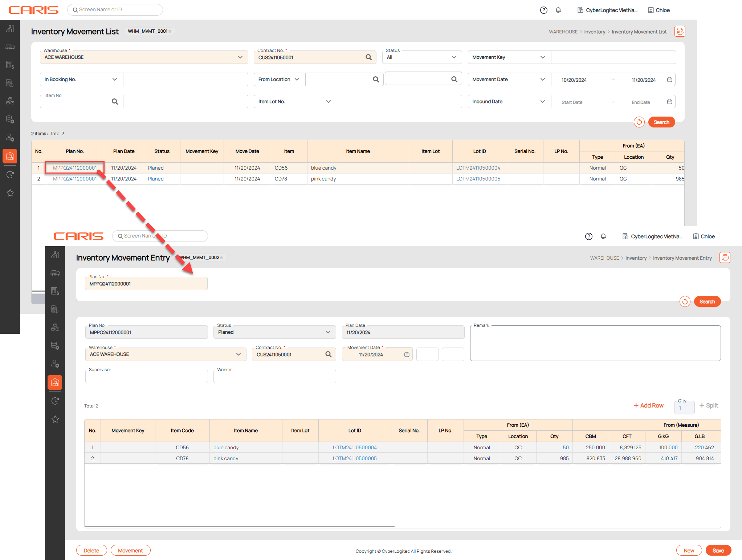Click the Add Row button
This screenshot has height=560, width=742.
point(648,405)
